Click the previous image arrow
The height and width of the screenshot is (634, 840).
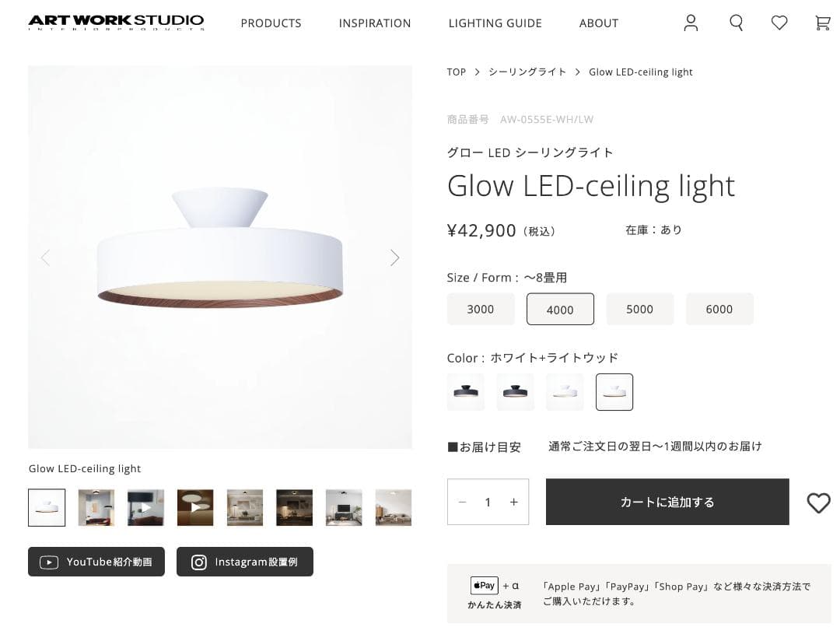[45, 257]
